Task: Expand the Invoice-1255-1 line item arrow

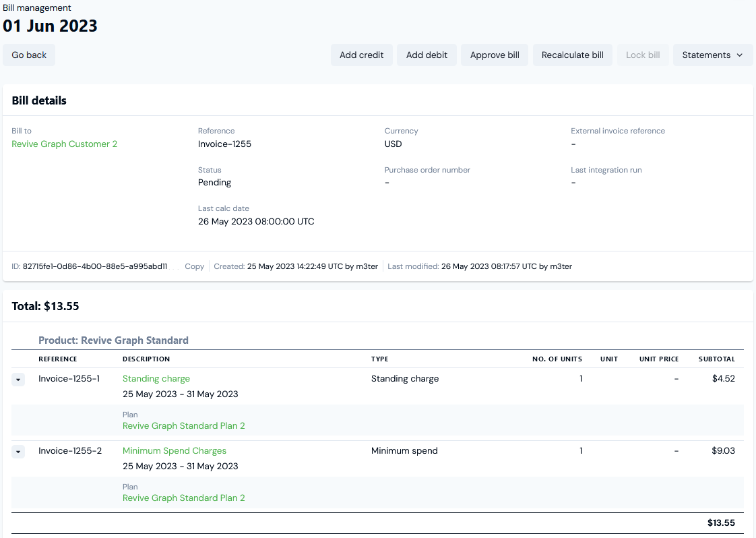Action: 18,380
